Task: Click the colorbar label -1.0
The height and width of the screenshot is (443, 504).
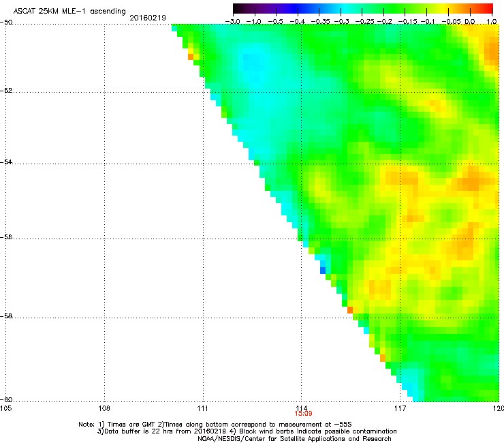Action: pyautogui.click(x=254, y=22)
